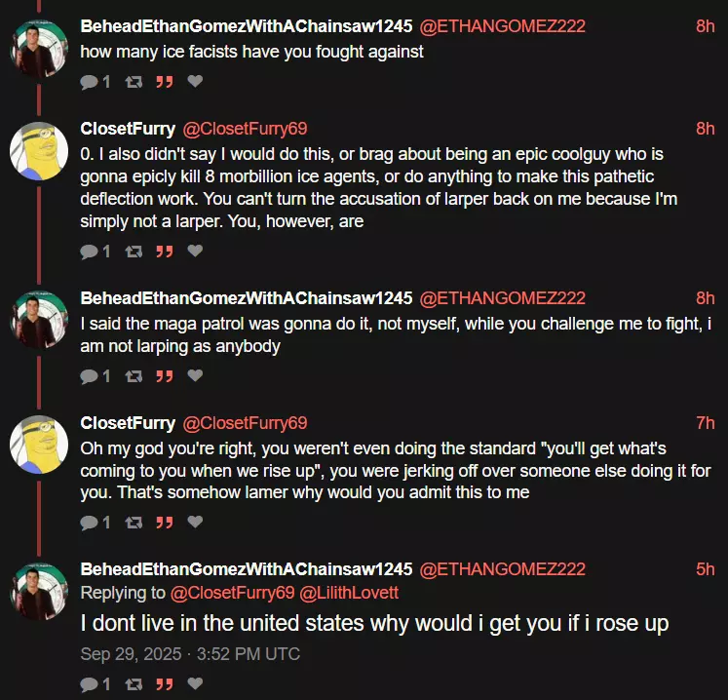The height and width of the screenshot is (700, 728).
Task: Quote the post starting '0. I also didn't say'
Action: coord(165,252)
